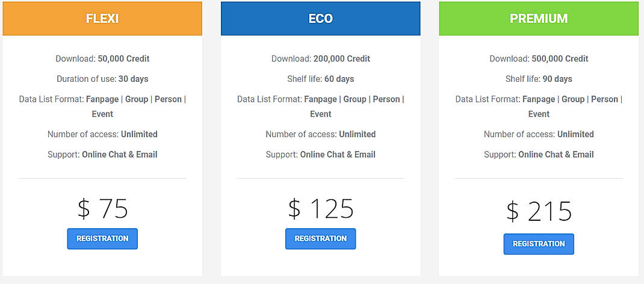Viewport: 644px width, 284px height.
Task: Click 'Download: 500,000 Credit' text
Action: tap(539, 59)
